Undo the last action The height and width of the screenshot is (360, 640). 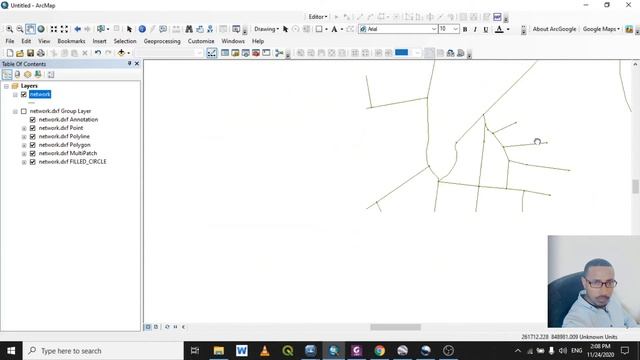98,53
